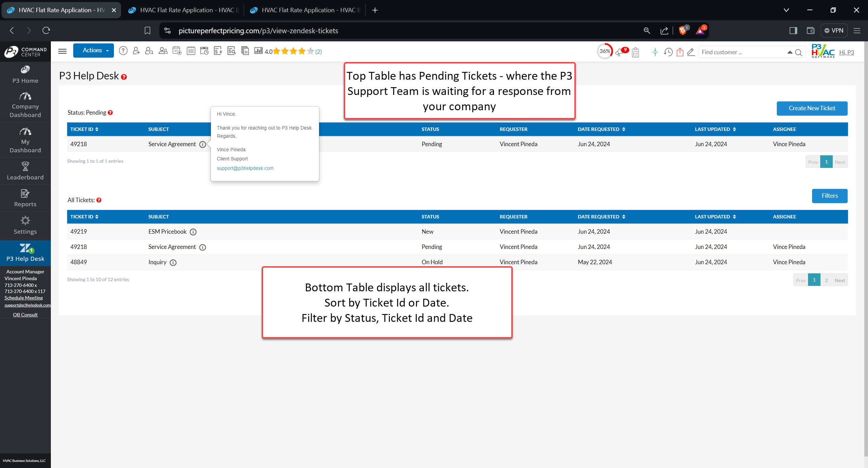Click Next in All Tickets pagination
The image size is (868, 468).
pos(840,280)
